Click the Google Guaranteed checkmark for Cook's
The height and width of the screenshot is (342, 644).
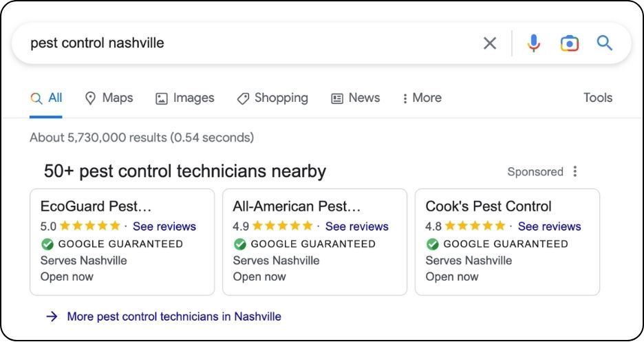[x=432, y=244]
